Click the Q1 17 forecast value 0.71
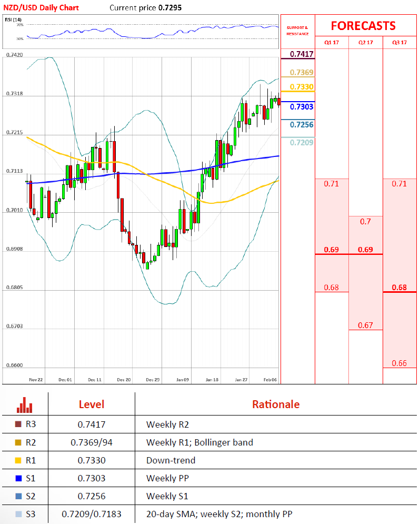This screenshot has height=524, width=420. coord(331,184)
